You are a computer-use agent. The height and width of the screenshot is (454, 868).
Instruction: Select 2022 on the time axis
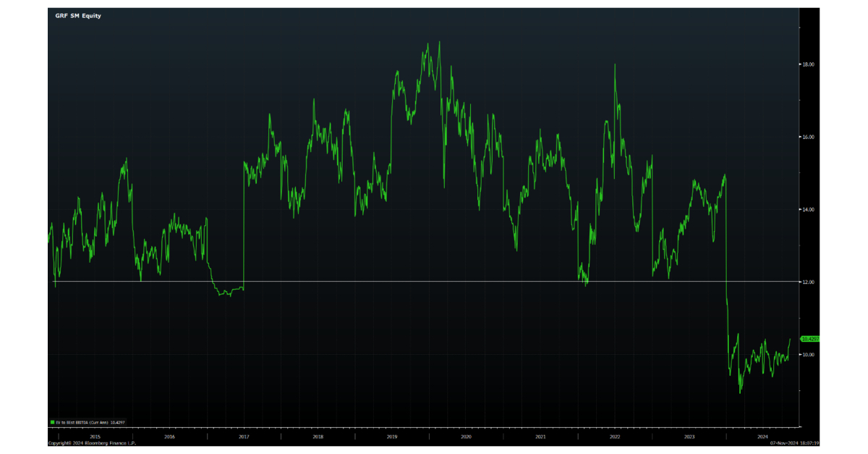pyautogui.click(x=615, y=437)
